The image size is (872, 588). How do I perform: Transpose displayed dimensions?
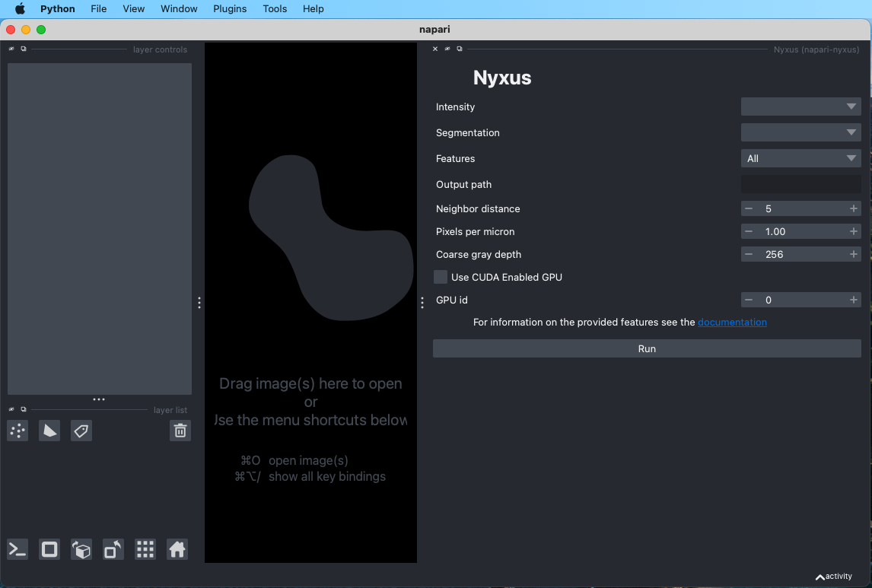(x=113, y=550)
